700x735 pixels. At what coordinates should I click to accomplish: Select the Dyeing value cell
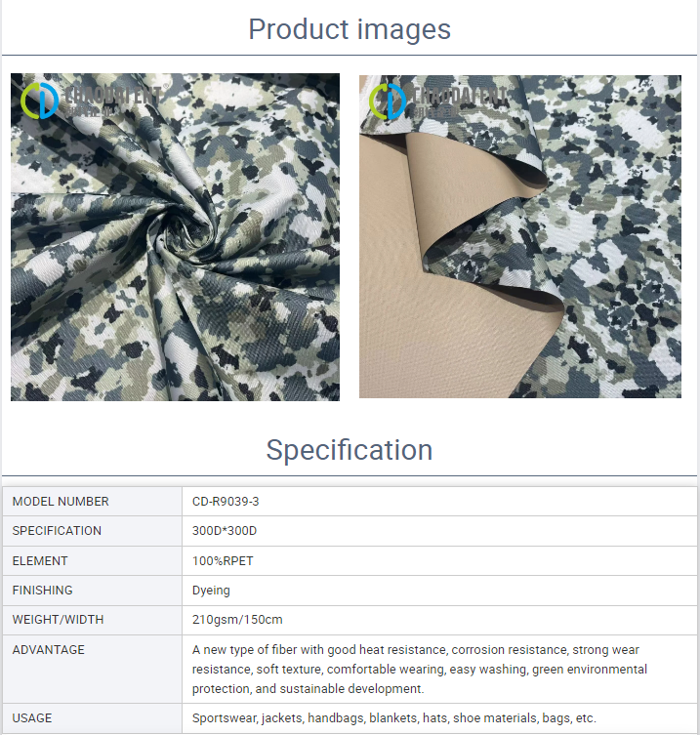[x=439, y=591]
